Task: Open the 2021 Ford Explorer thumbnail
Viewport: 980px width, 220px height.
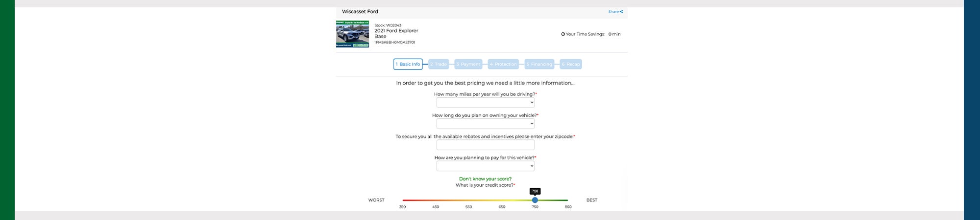Action: click(x=352, y=34)
